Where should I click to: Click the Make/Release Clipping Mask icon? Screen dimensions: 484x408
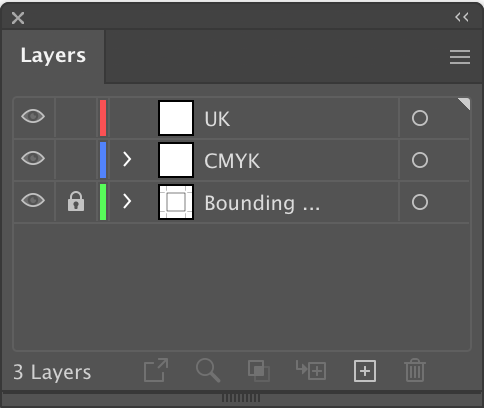[x=259, y=371]
